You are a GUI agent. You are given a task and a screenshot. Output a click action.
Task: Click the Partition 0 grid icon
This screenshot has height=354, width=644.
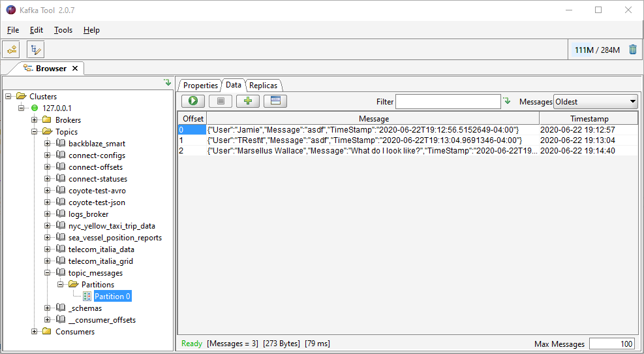pos(87,297)
